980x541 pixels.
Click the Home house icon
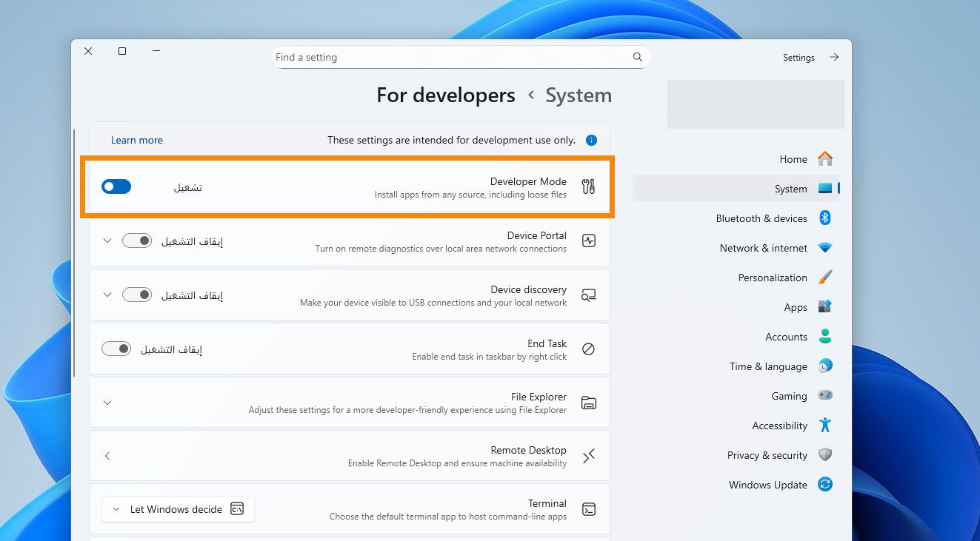(825, 159)
